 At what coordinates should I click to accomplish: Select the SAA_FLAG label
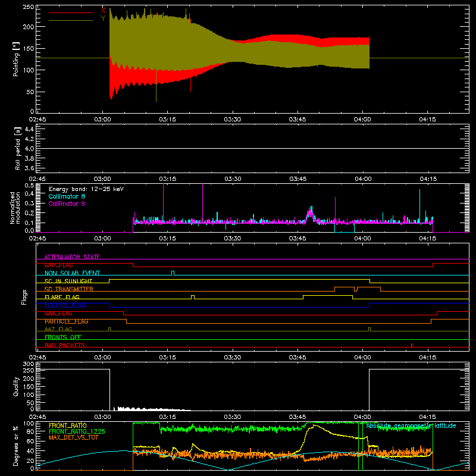58,314
